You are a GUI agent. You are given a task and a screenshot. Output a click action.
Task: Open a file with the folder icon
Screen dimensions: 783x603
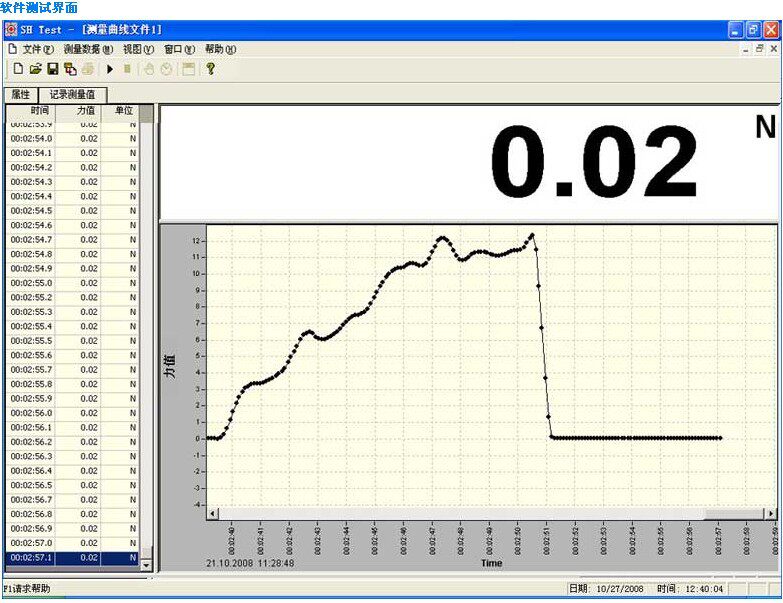(35, 69)
